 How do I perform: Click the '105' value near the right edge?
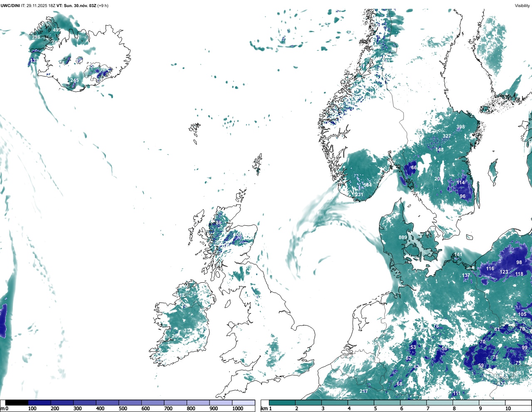(x=522, y=315)
